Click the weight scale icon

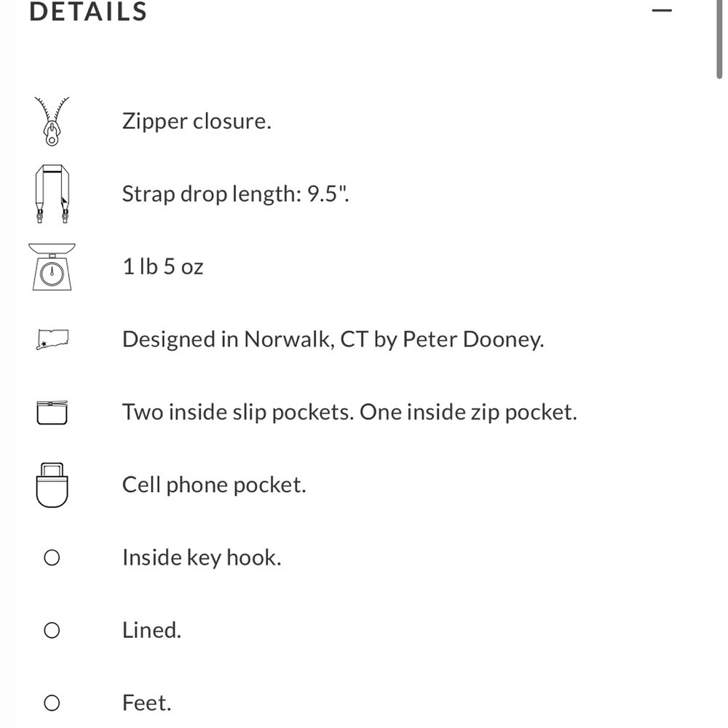[52, 266]
